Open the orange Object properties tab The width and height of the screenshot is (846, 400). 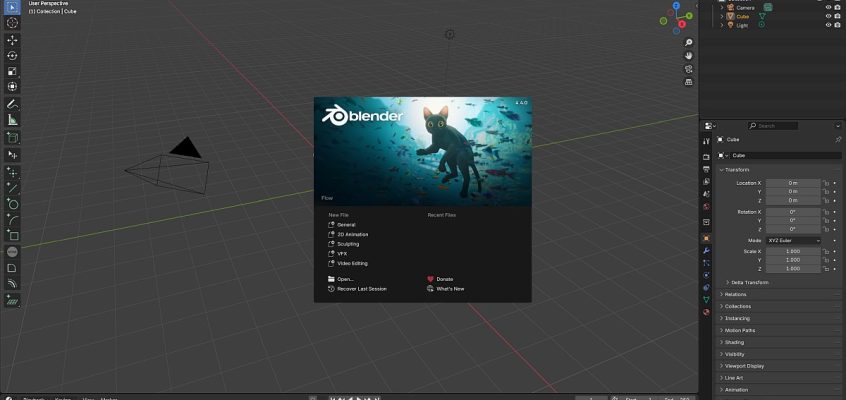tap(706, 238)
